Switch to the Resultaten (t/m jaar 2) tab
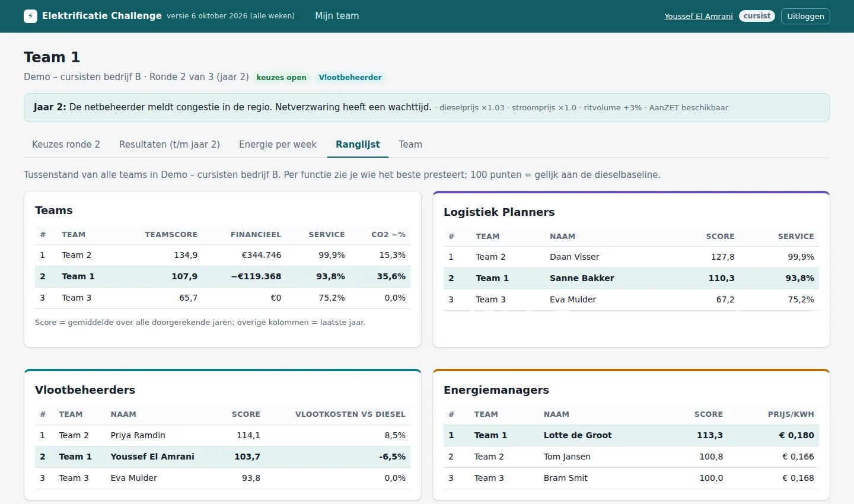Screen dimensions: 854x504 point(170,145)
